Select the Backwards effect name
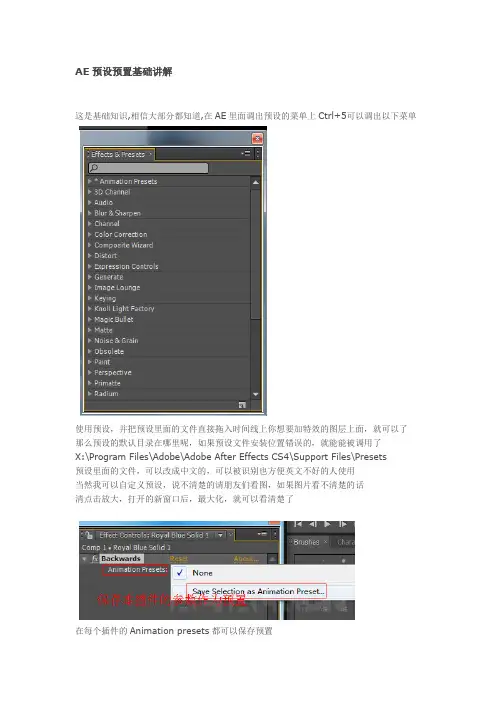Screen dimensions: 496x702 [121, 559]
